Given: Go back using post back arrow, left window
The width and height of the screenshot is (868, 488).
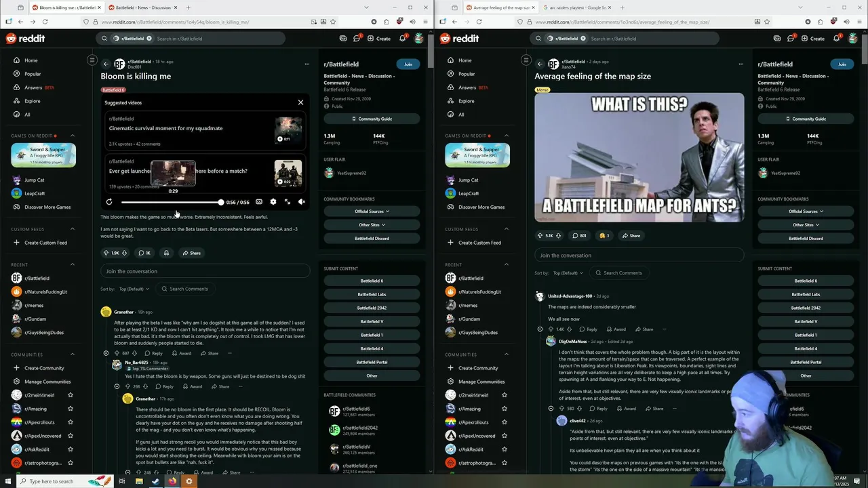Looking at the screenshot, I should [x=106, y=64].
